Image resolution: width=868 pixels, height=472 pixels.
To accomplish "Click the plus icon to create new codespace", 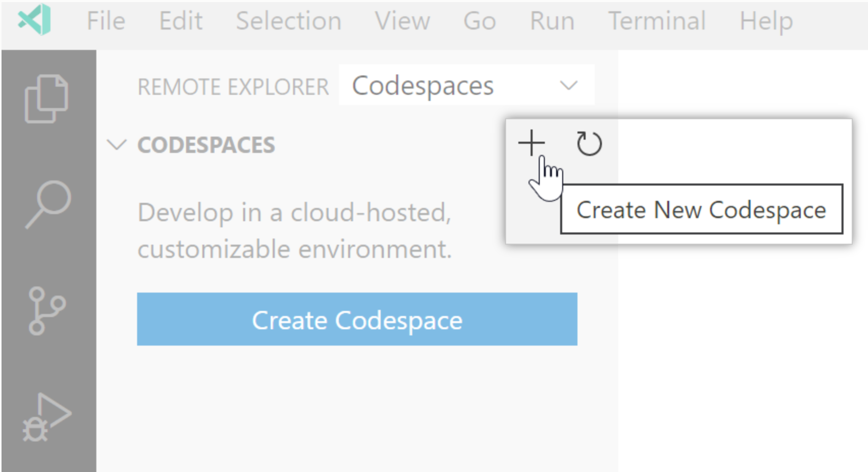I will [532, 143].
